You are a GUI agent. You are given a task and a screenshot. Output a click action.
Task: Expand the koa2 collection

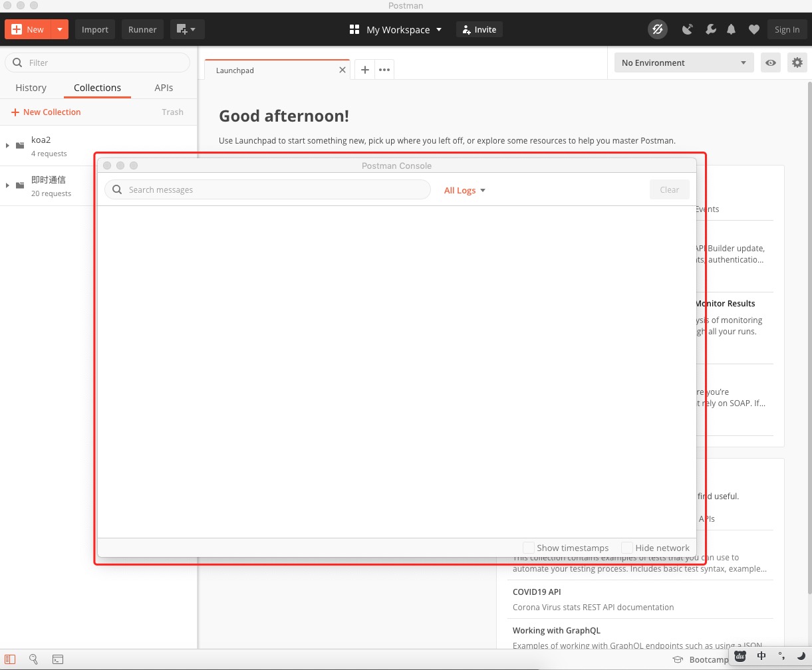click(x=7, y=146)
